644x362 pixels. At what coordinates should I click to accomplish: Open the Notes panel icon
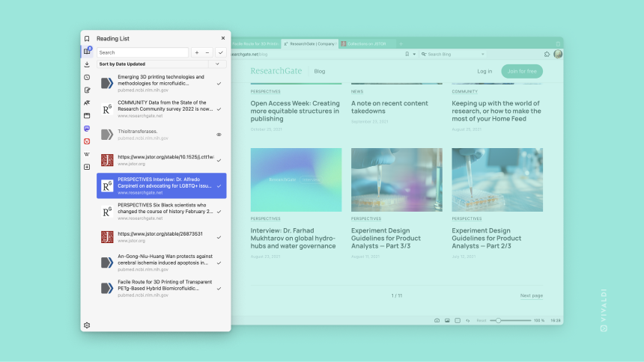87,90
